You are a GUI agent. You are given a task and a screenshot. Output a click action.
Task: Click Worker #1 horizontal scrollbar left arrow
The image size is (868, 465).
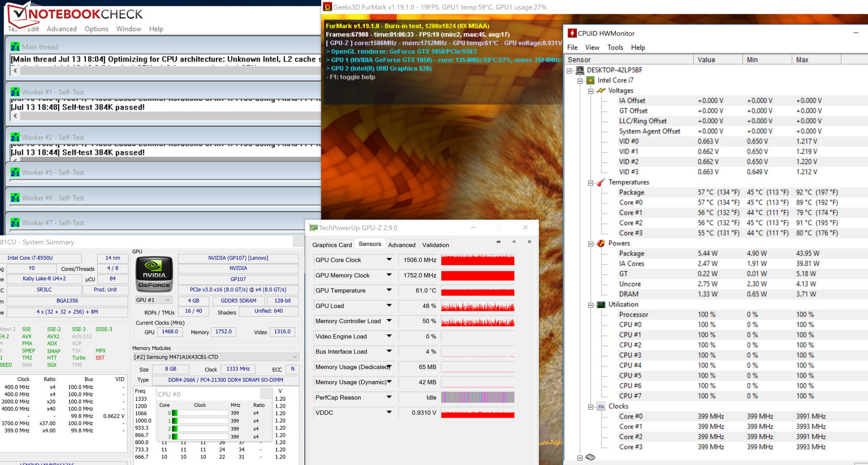15,116
